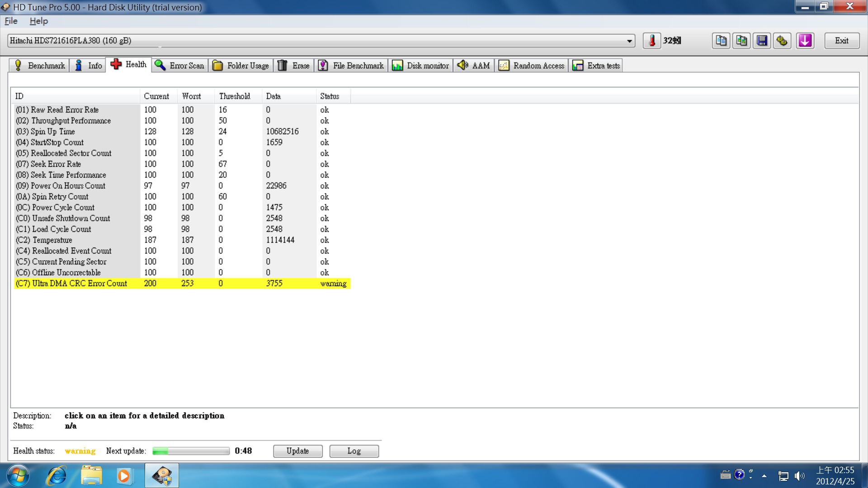The height and width of the screenshot is (488, 868).
Task: Open the Erase tab
Action: point(293,66)
